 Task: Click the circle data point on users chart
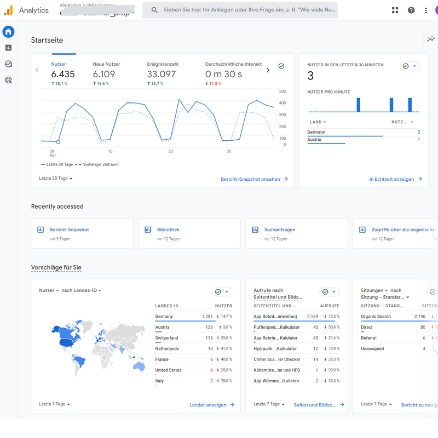(58, 142)
